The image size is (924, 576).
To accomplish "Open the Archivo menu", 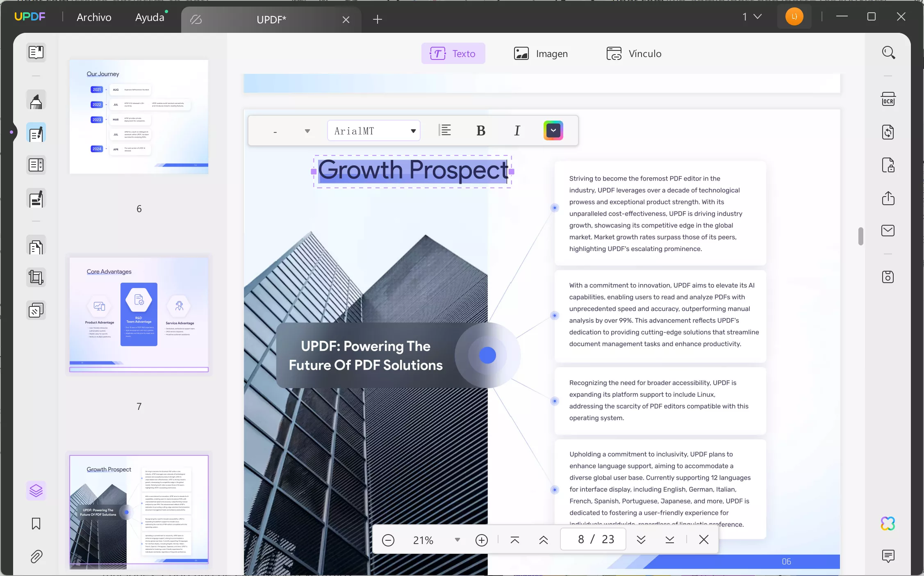I will (94, 17).
